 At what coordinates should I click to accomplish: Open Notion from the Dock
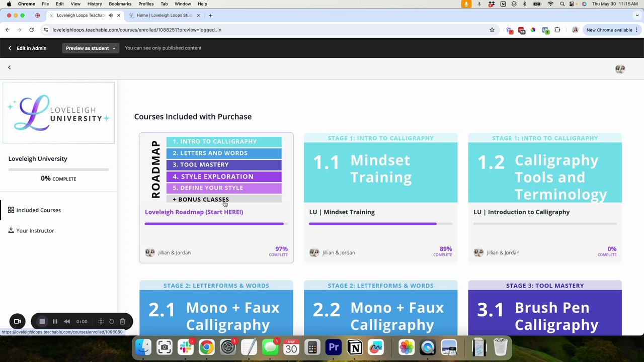355,347
